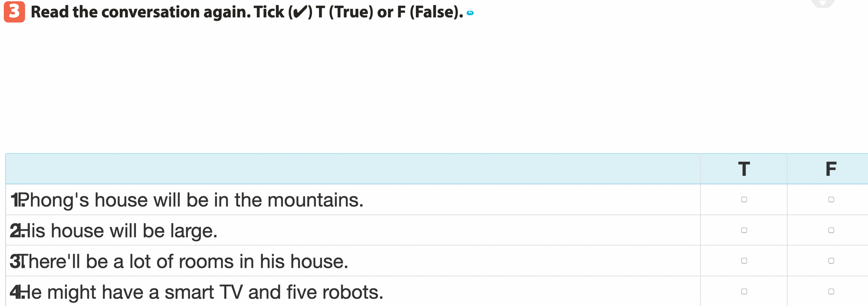Select statement 3 text about lots of rooms
The height and width of the screenshot is (306, 868).
click(x=183, y=262)
